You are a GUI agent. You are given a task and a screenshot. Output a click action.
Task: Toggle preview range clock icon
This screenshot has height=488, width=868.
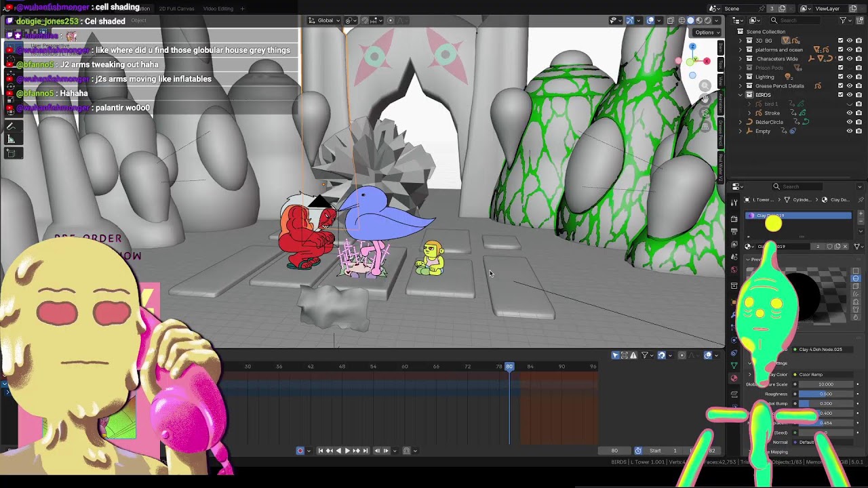click(638, 451)
